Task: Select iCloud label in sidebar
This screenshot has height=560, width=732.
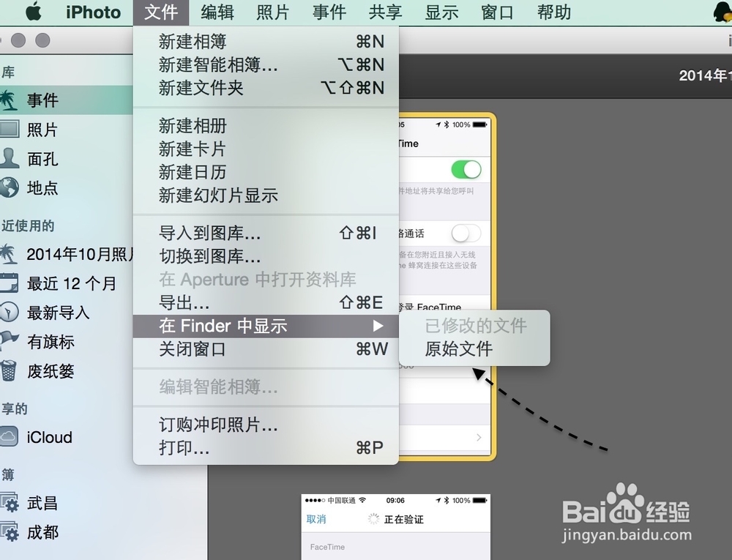Action: coord(50,437)
